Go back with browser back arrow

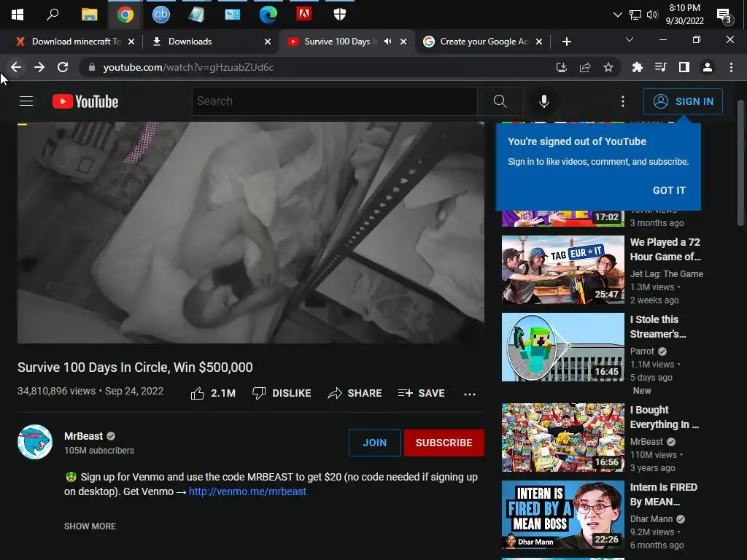click(16, 67)
